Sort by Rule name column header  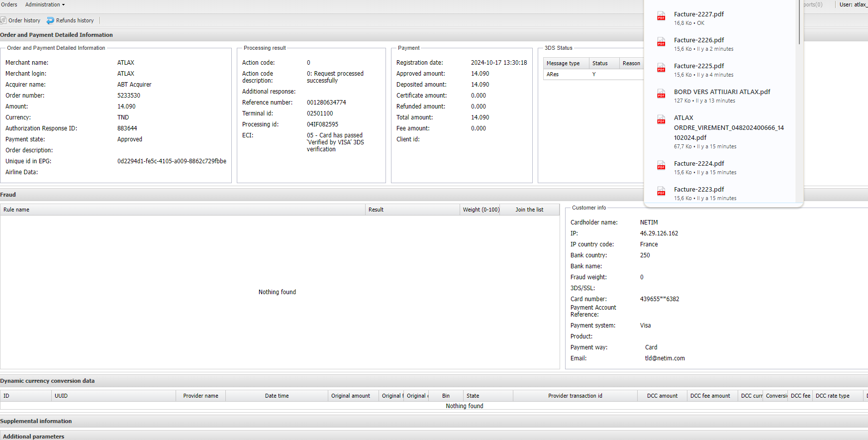point(16,210)
